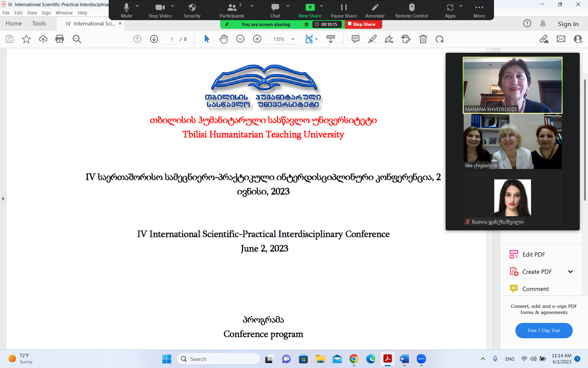Screen dimensions: 588x368
Task: Open the Help menu
Action: coord(82,13)
